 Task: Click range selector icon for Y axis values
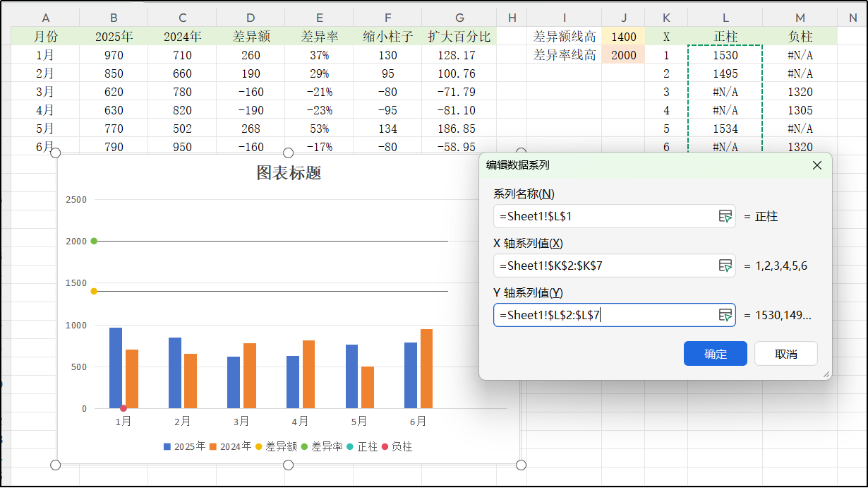[725, 315]
